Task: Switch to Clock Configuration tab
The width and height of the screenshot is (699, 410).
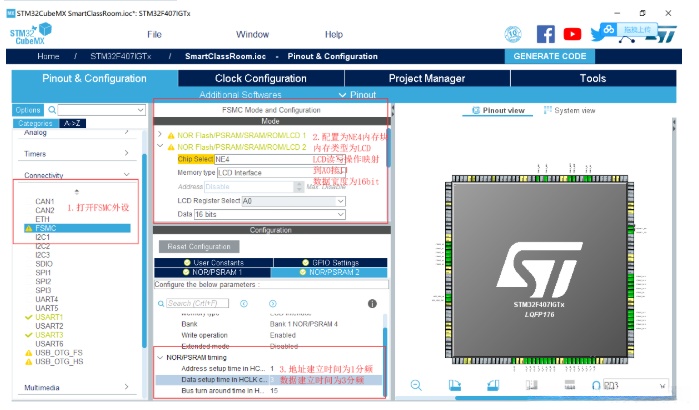Action: coord(261,78)
